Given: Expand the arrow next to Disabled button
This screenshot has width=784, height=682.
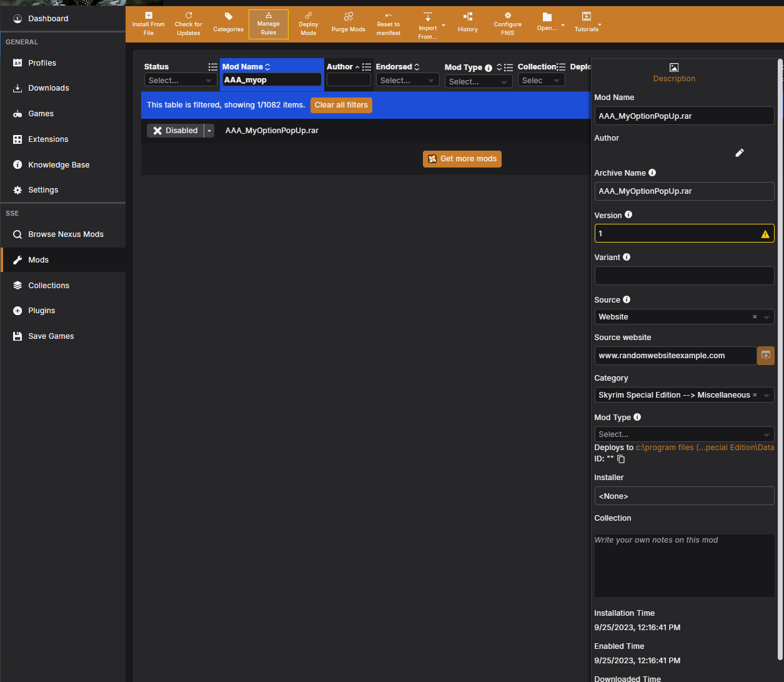Looking at the screenshot, I should [209, 131].
